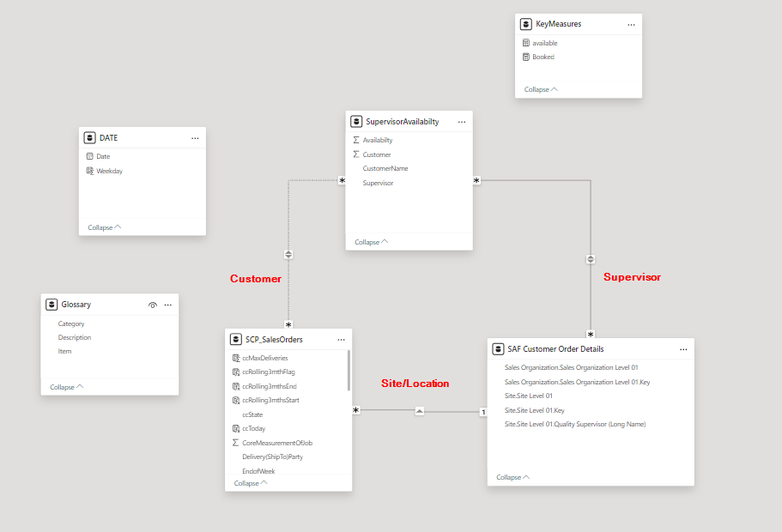Click the SCP_SalesOrders table title
The width and height of the screenshot is (782, 532).
274,340
